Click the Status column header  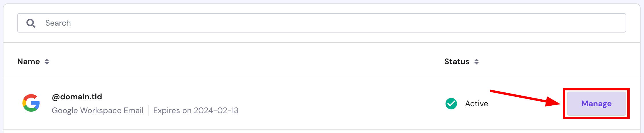point(457,62)
